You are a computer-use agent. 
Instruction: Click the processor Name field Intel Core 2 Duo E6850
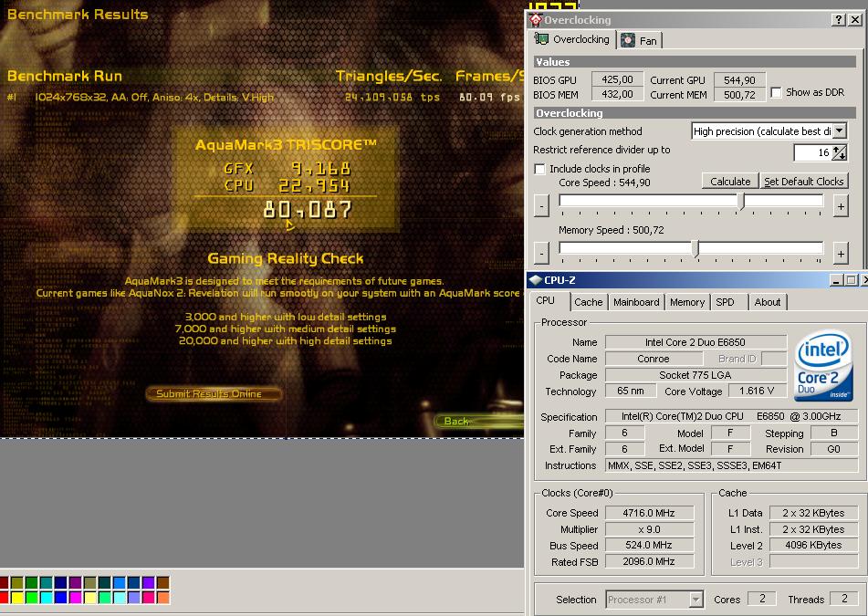(695, 342)
